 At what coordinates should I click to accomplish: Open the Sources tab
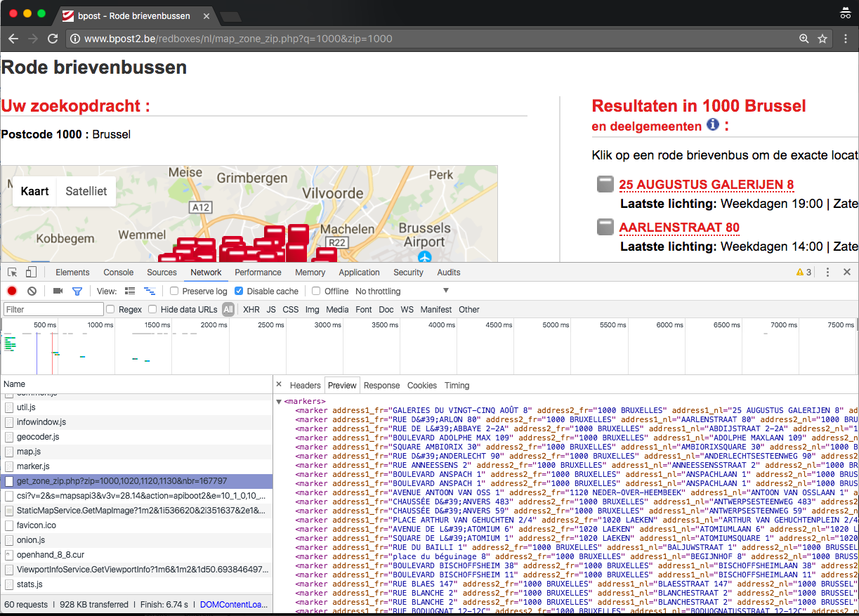[x=162, y=273]
